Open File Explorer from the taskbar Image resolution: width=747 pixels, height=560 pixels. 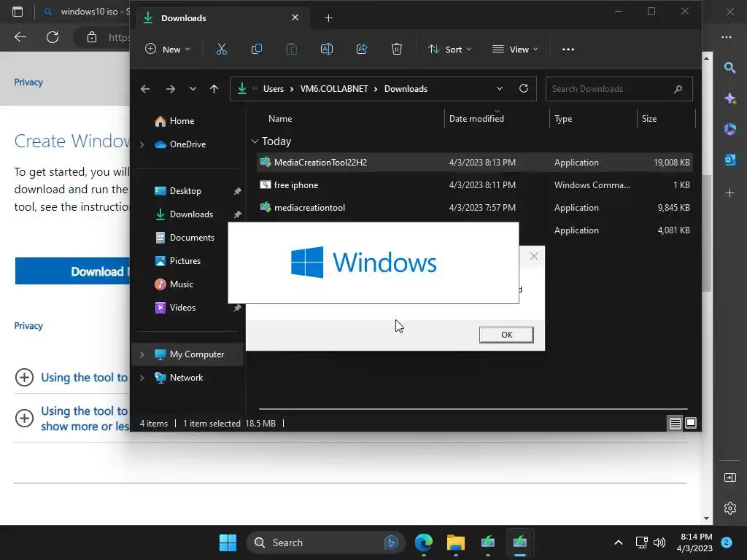pyautogui.click(x=456, y=542)
